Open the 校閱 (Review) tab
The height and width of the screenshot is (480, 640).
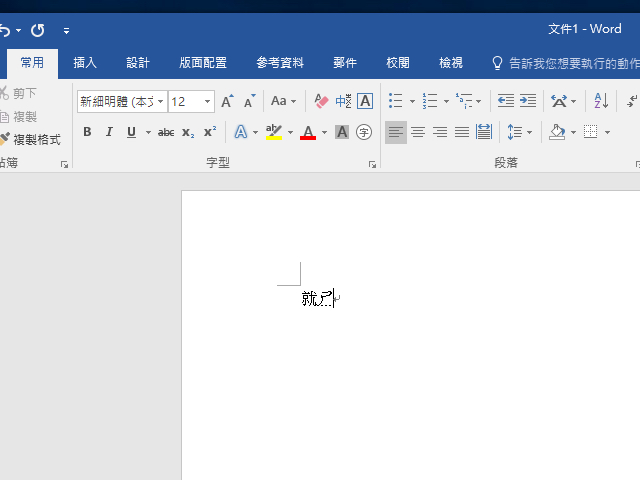click(x=398, y=63)
